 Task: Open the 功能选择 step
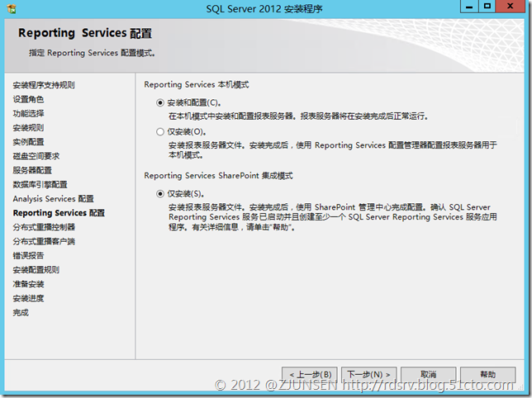(x=28, y=113)
